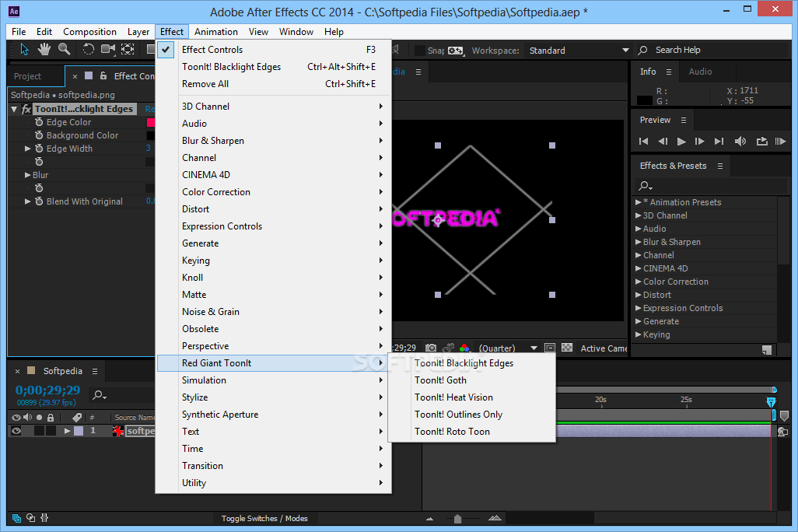Toggle visibility eye of layer 1
The height and width of the screenshot is (532, 798).
(x=16, y=431)
